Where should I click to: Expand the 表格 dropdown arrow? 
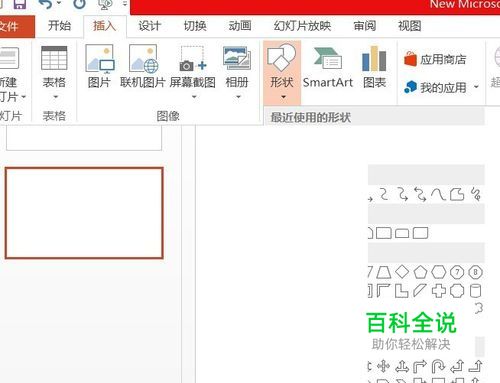click(55, 97)
